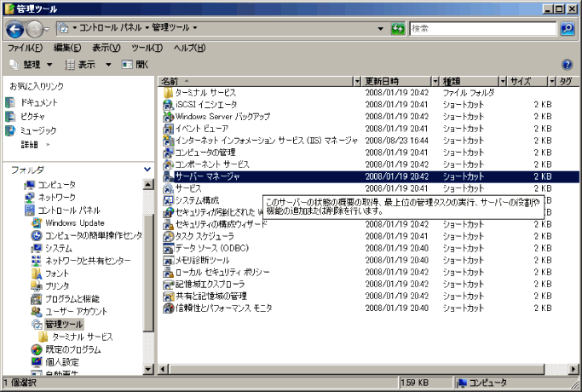Sort by the 名前 column header

click(x=255, y=81)
